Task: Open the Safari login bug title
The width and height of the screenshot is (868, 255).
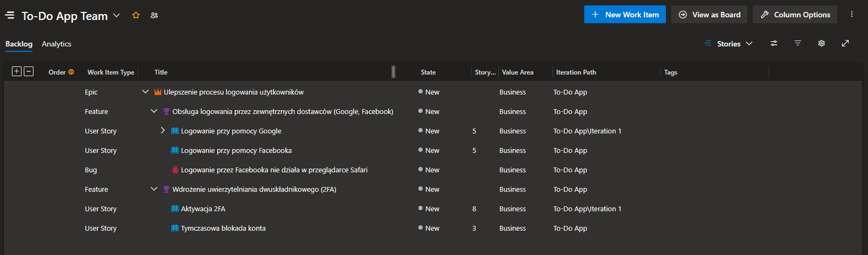Action: tap(274, 170)
